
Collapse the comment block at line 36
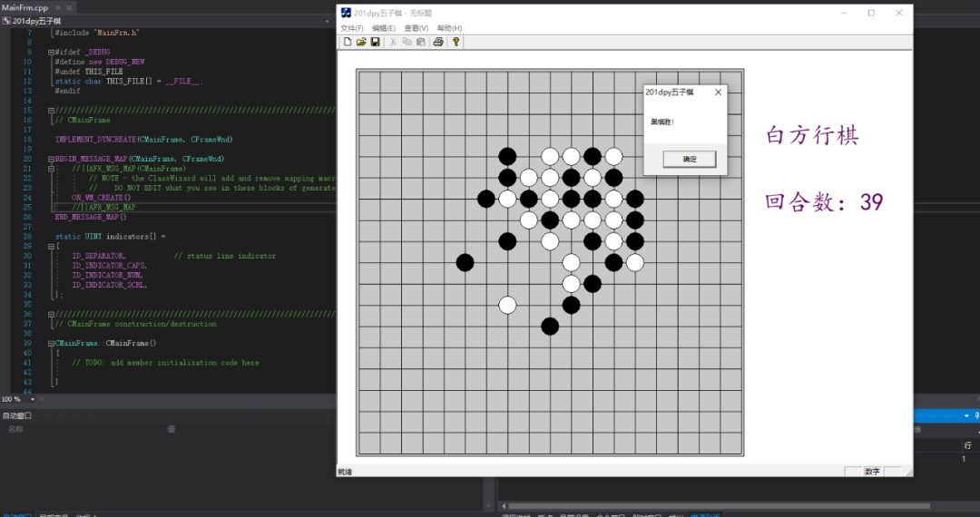51,315
